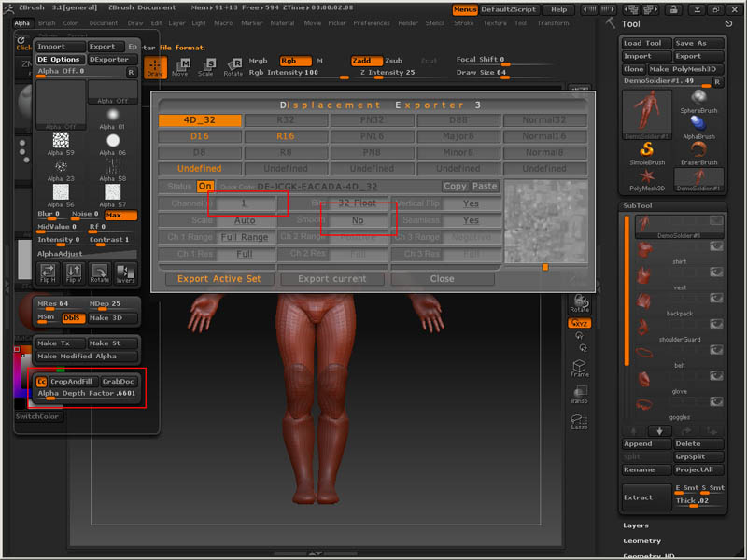Hide the shirt subtool with eye icon

716,247
